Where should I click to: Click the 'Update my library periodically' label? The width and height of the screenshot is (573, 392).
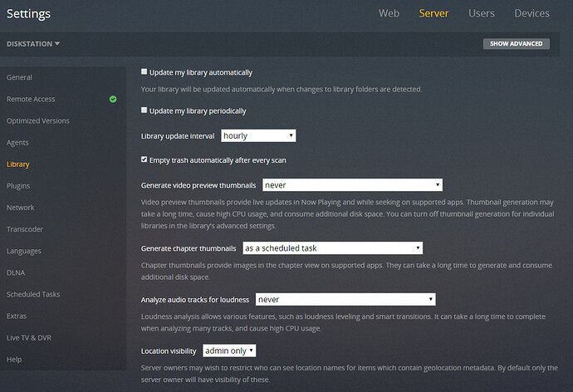(198, 110)
